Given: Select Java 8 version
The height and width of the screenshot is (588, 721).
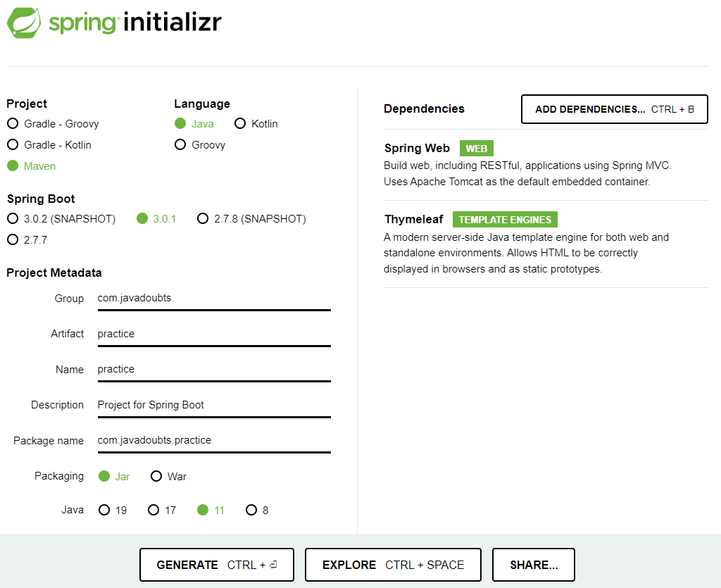Looking at the screenshot, I should (x=251, y=511).
